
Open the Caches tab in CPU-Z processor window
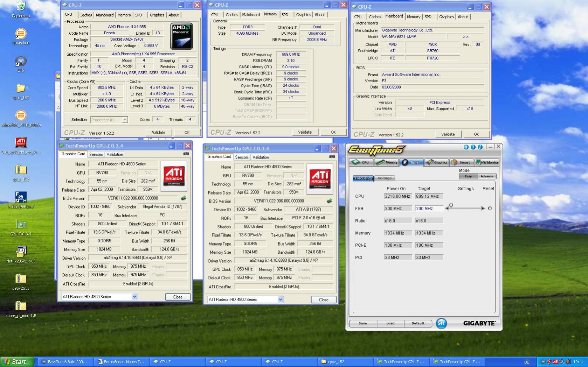[85, 15]
